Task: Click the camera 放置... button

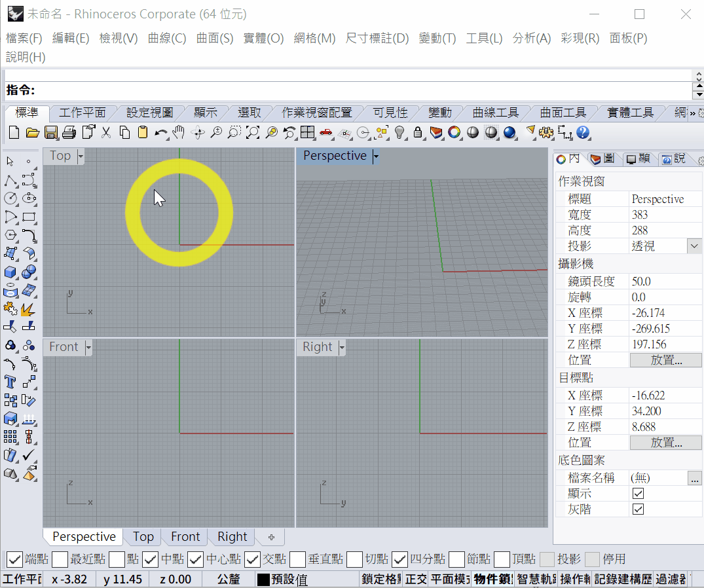Action: (665, 360)
